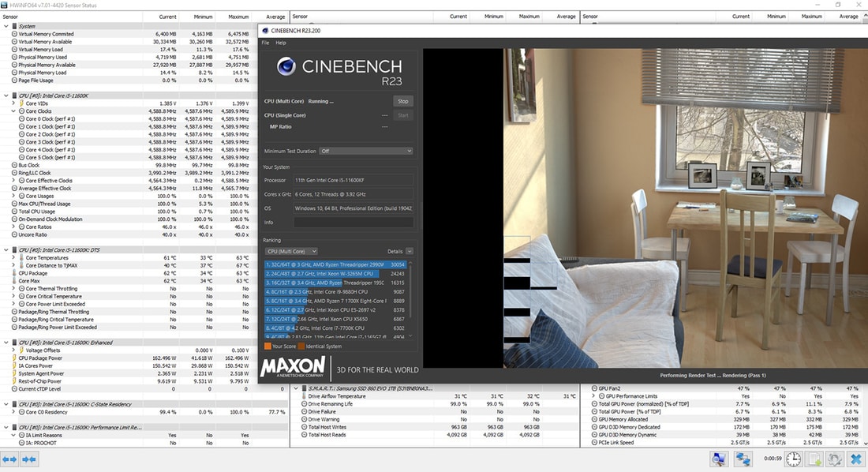Select Ryzen 7 1700X ranking entry
The width and height of the screenshot is (868, 472).
pyautogui.click(x=335, y=301)
